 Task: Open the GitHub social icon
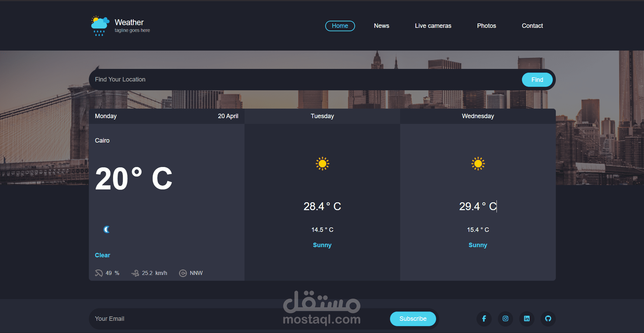(548, 319)
